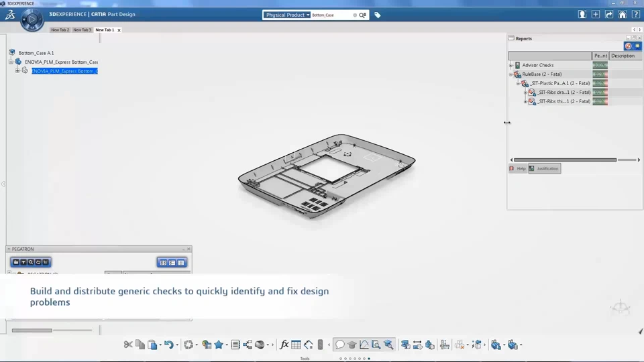
Task: Click the bottom-left tree horizontal scrollbar
Action: [x=32, y=330]
